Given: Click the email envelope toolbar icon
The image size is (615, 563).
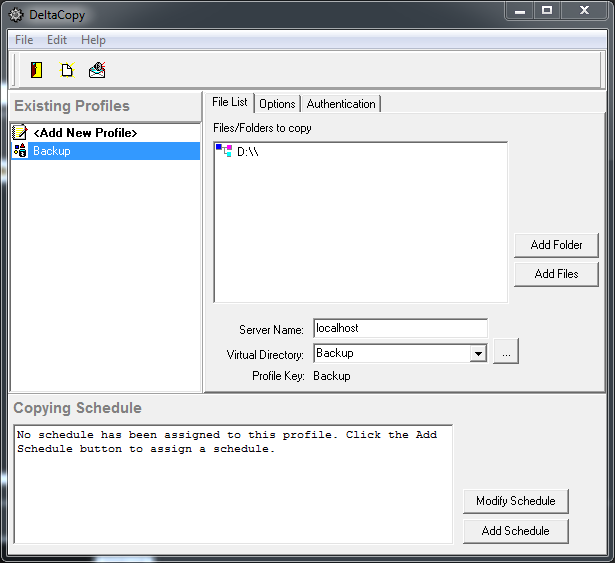Looking at the screenshot, I should click(x=97, y=70).
